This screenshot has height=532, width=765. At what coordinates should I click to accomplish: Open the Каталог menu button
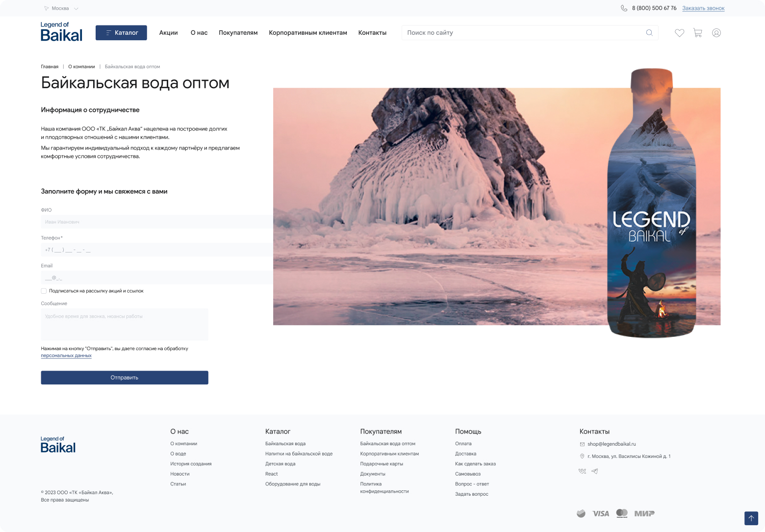point(121,33)
